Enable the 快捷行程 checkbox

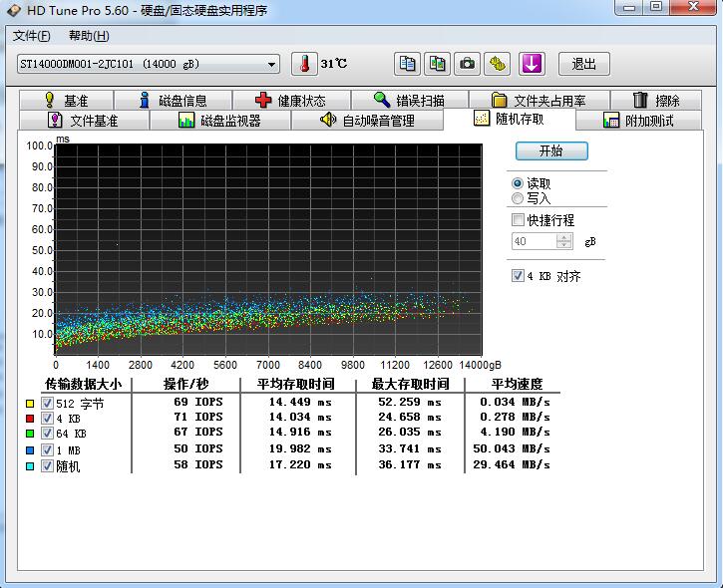[x=517, y=220]
